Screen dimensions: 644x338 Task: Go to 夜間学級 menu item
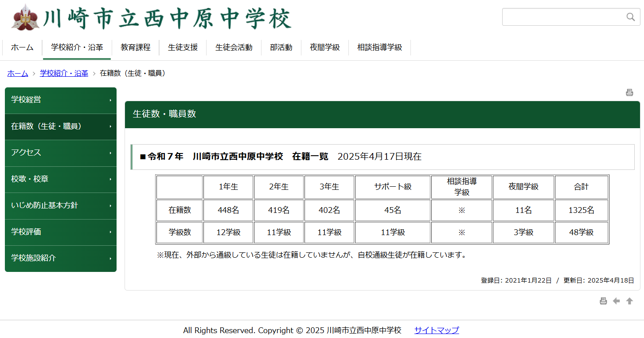(324, 47)
